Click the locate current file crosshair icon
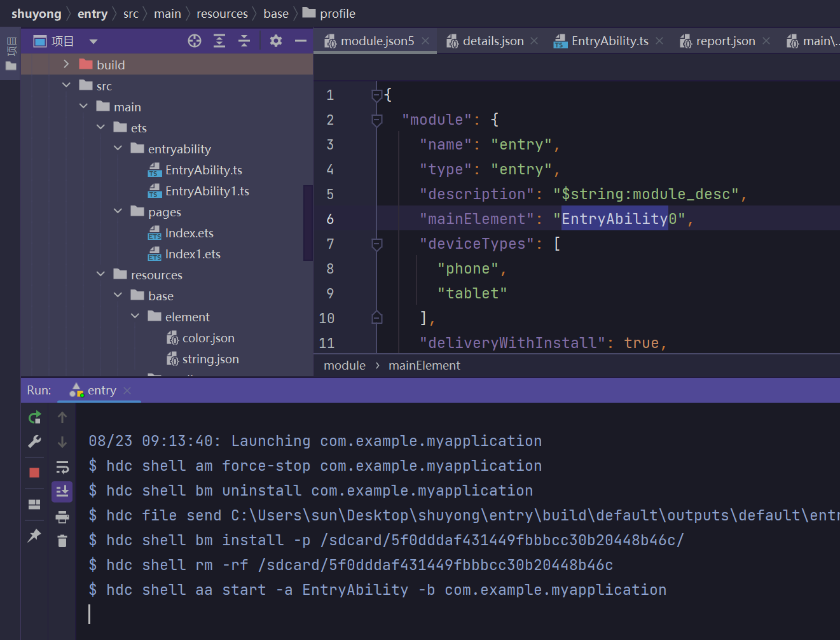Viewport: 840px width, 640px height. (195, 41)
